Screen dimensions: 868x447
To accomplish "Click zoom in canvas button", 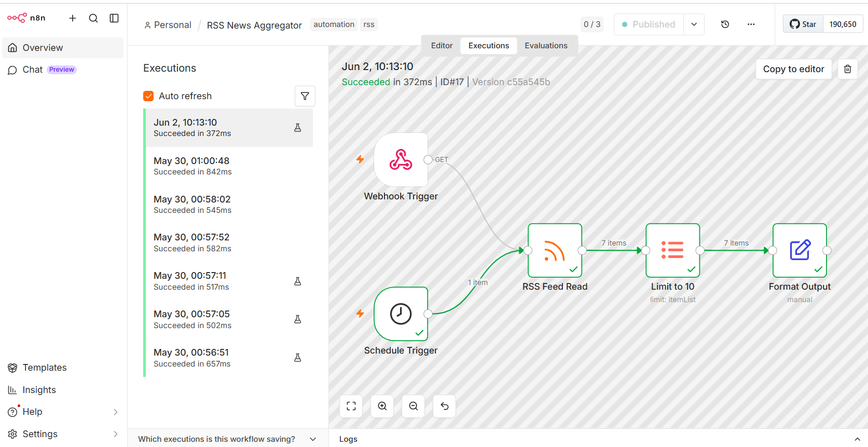I will (382, 406).
